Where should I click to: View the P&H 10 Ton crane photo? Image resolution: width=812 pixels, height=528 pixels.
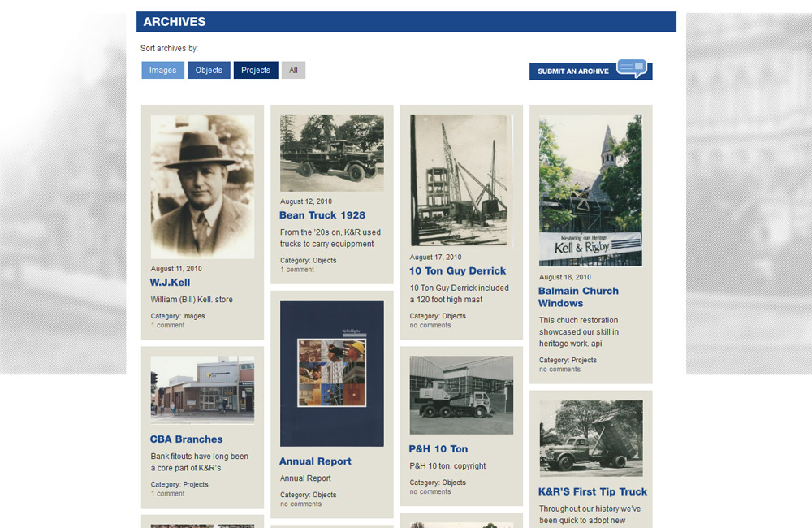click(461, 395)
